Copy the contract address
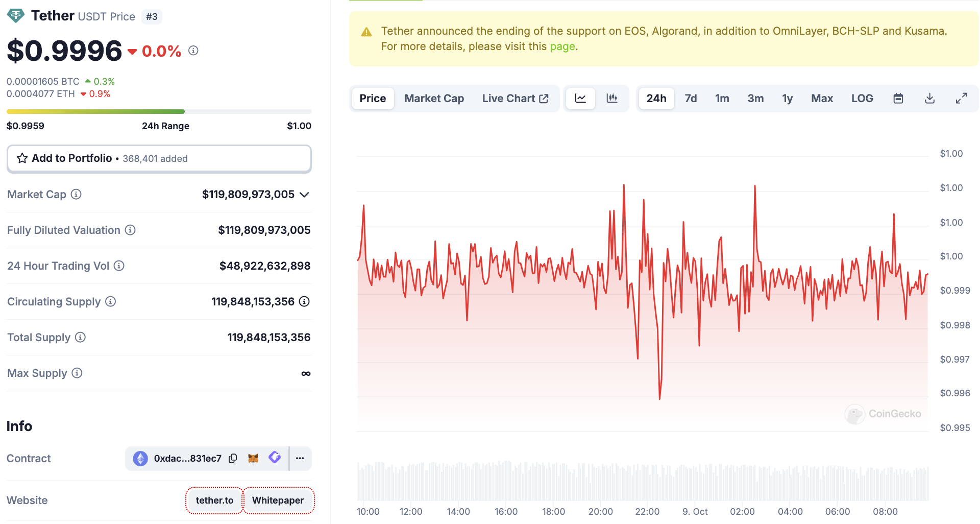Viewport: 980px width, 524px height. click(233, 458)
